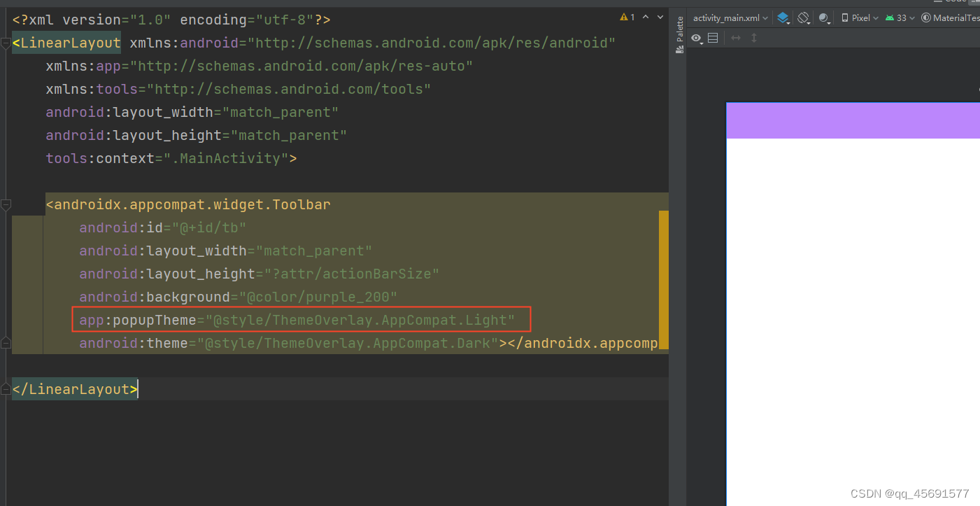Click "match_parent" on Toolbar layout_width line
Image resolution: width=980 pixels, height=506 pixels.
[x=314, y=251]
